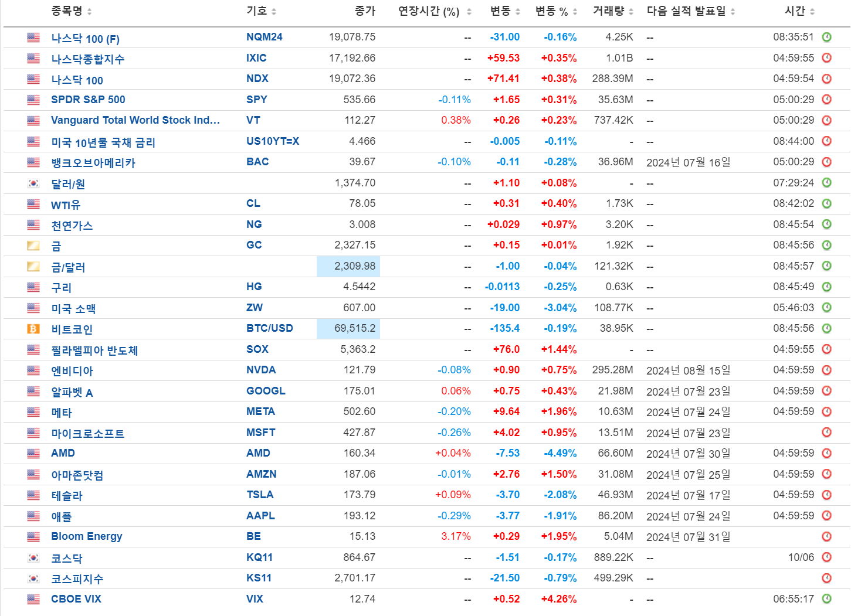The height and width of the screenshot is (616, 851).
Task: Click 엔비디아 earnings date 2024년 08월 15일
Action: [x=689, y=370]
